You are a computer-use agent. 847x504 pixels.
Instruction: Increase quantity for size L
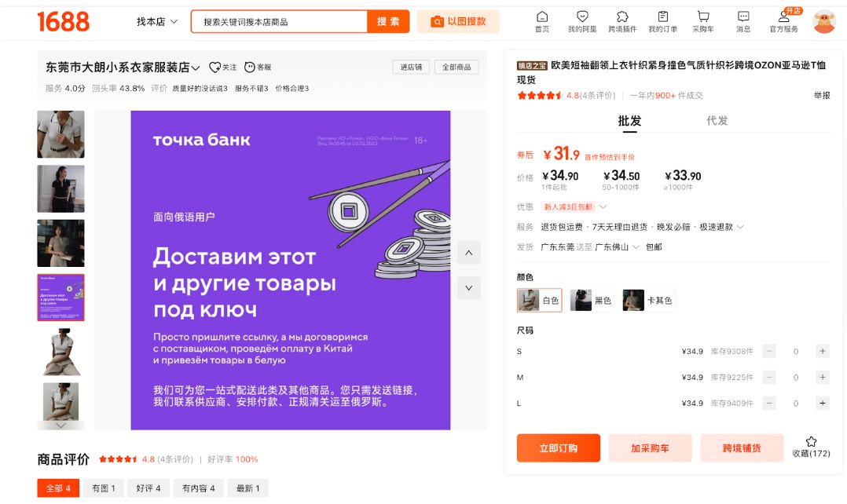[822, 403]
